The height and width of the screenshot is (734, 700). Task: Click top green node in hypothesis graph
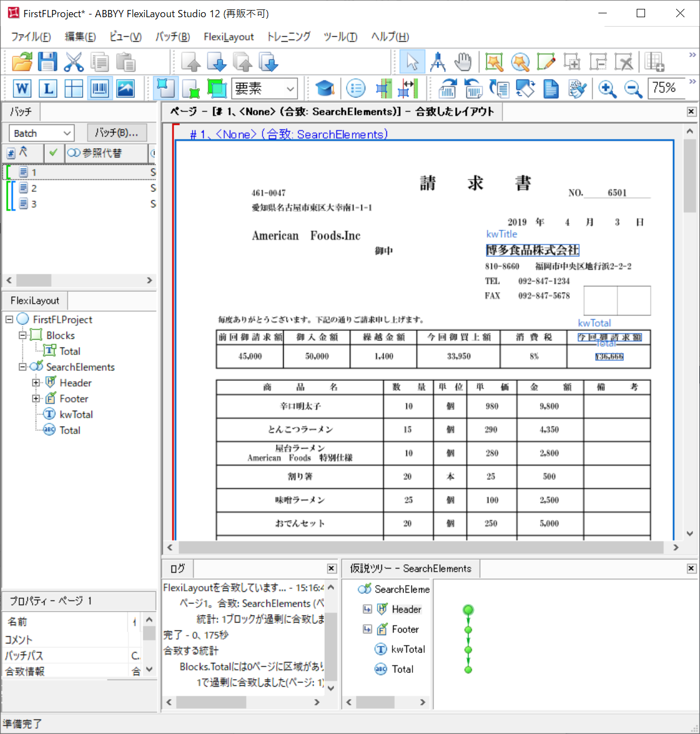pos(469,610)
